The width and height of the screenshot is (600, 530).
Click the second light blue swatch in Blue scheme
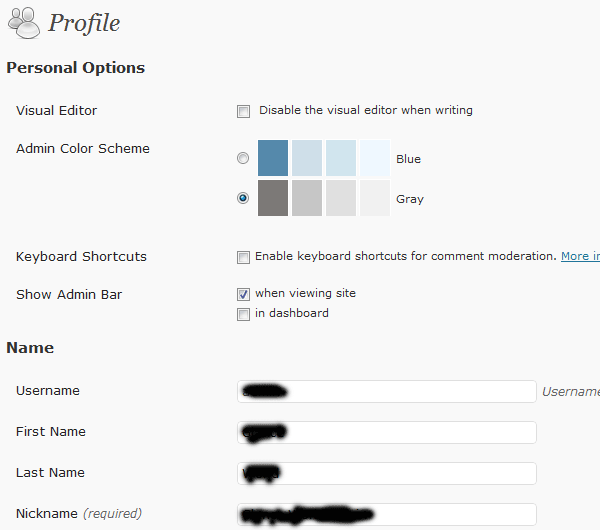[x=307, y=158]
